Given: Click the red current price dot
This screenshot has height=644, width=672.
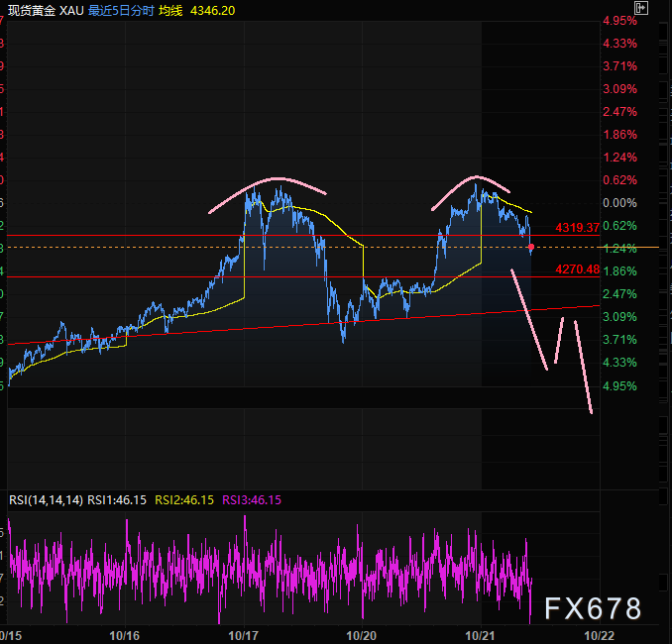Looking at the screenshot, I should (531, 247).
